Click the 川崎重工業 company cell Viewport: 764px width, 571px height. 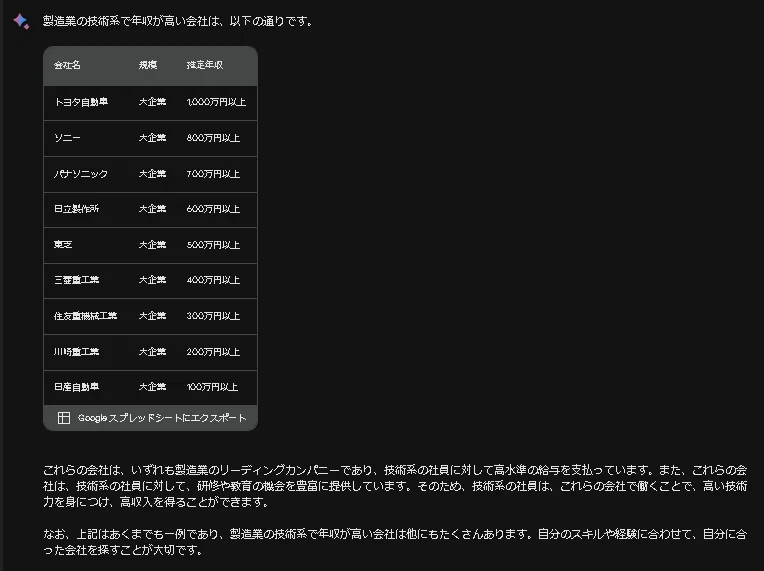(76, 352)
